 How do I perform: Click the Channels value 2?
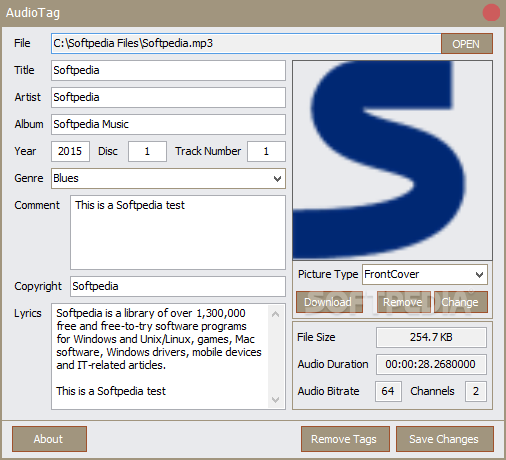(476, 391)
